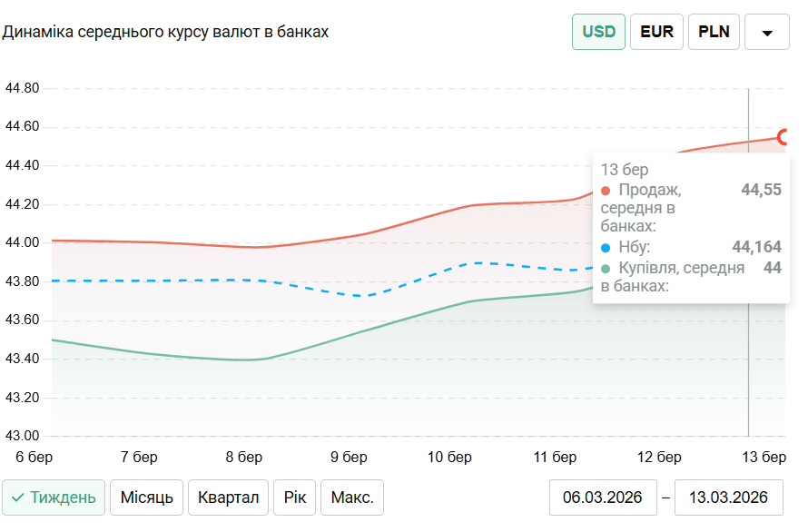This screenshot has height=532, width=808.
Task: Click red Продаж legend dot in tooltip
Action: pyautogui.click(x=606, y=190)
